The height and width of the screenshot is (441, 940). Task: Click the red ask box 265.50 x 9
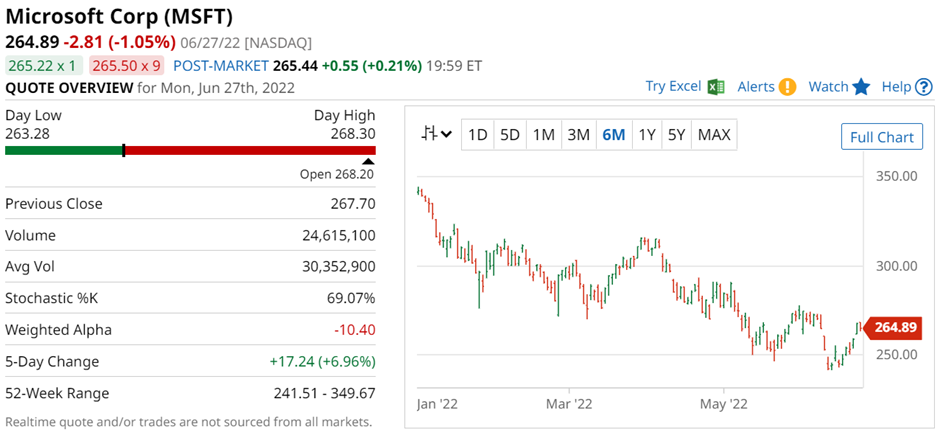[x=125, y=66]
